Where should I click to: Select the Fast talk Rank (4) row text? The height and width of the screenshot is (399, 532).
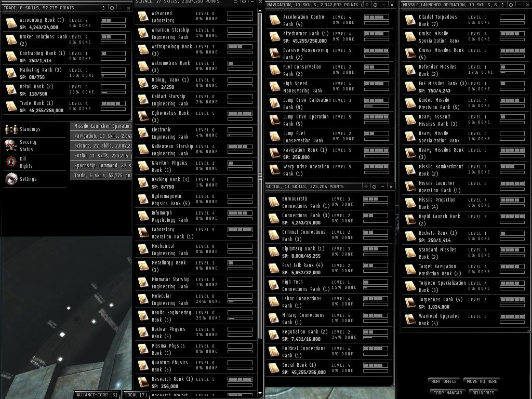pyautogui.click(x=302, y=265)
